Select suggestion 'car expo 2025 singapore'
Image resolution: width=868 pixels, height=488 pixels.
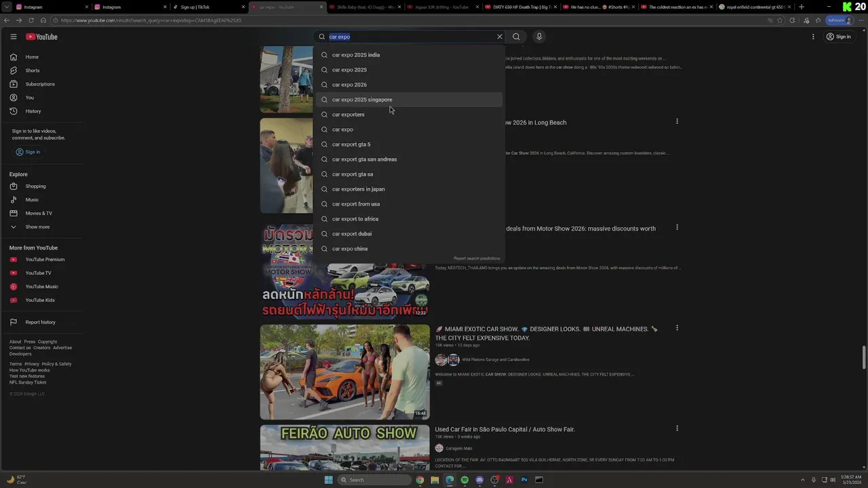tap(409, 100)
